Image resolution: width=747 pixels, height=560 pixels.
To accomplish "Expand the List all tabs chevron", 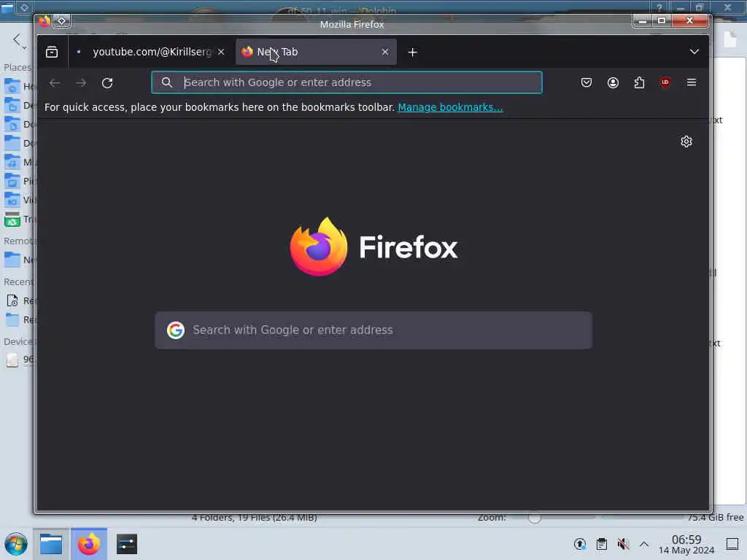I will click(x=694, y=52).
